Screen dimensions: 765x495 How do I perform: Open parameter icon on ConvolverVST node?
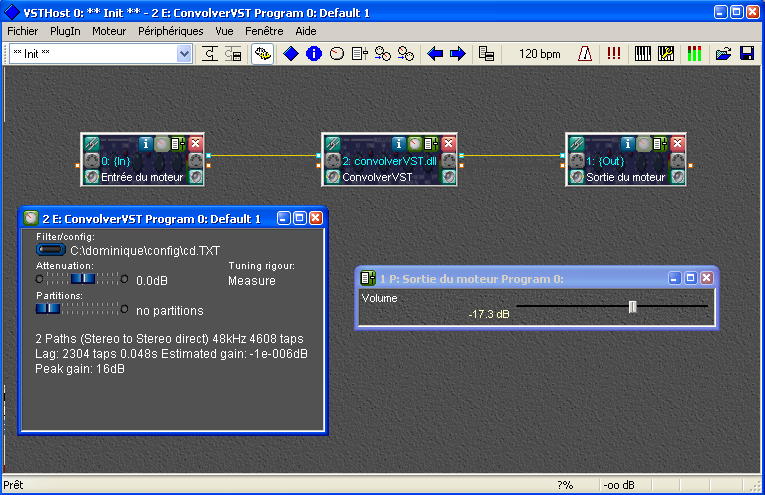click(x=431, y=143)
